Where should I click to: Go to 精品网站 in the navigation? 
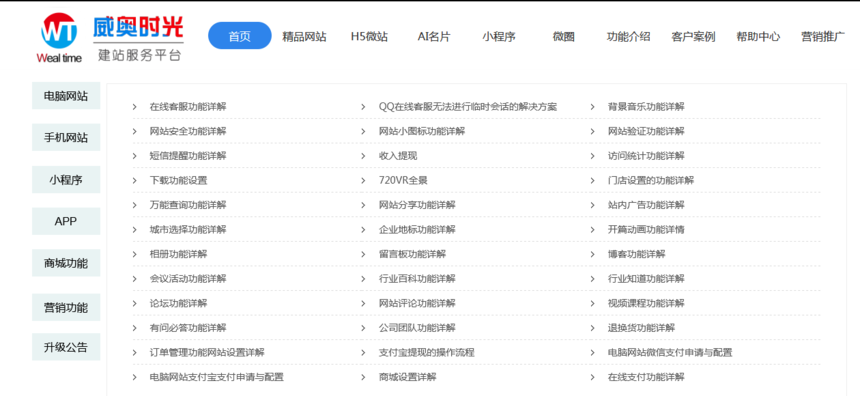pos(304,37)
